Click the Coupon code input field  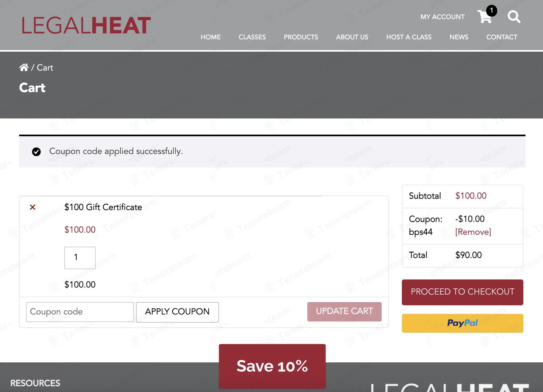[80, 312]
